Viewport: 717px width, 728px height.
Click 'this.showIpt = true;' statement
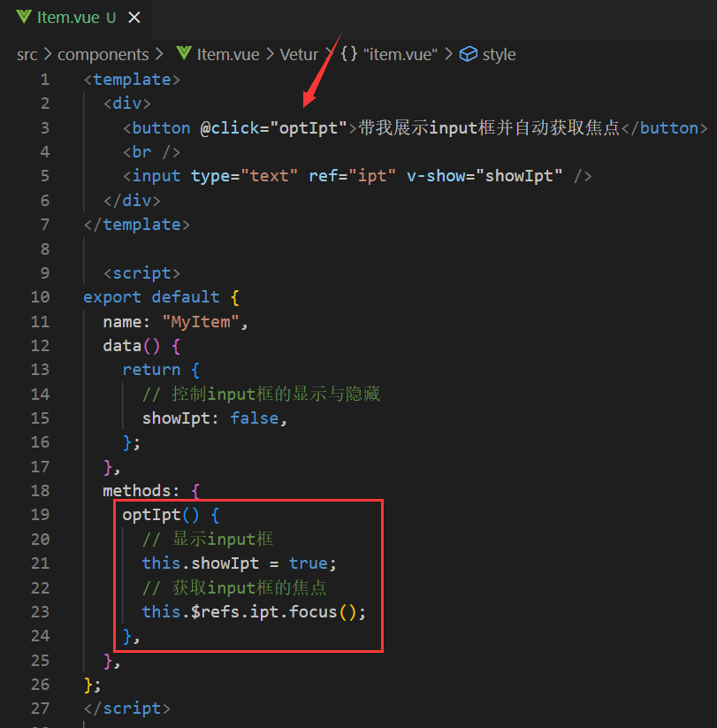click(239, 563)
